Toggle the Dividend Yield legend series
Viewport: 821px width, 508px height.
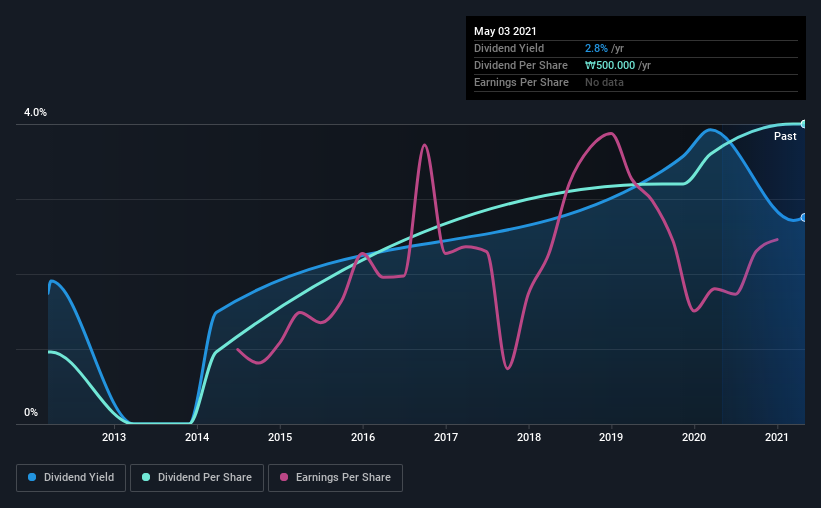tap(73, 478)
